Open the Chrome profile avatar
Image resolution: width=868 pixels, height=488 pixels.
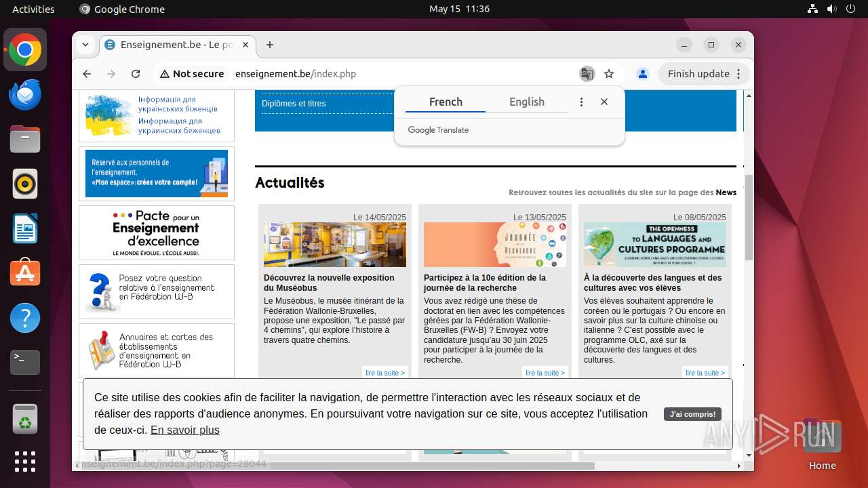643,74
